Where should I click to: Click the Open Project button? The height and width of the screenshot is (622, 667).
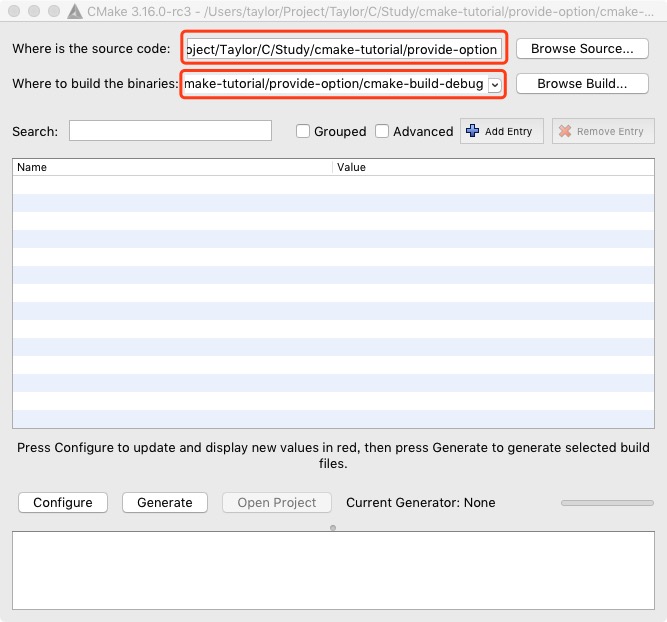point(276,503)
